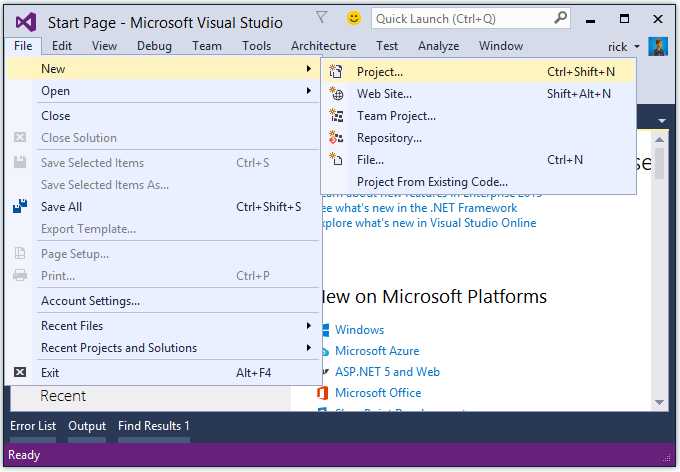This screenshot has width=680, height=472.
Task: Open the Test menu
Action: tap(387, 46)
